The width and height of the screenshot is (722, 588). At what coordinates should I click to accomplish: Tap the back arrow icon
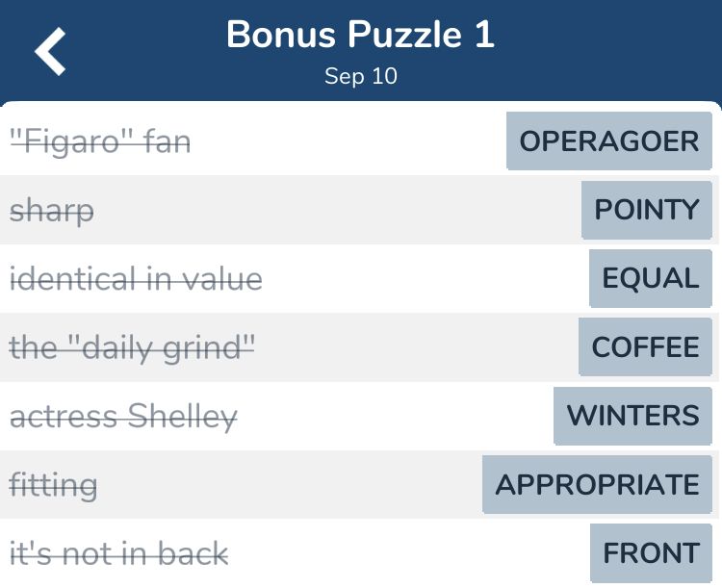50,51
